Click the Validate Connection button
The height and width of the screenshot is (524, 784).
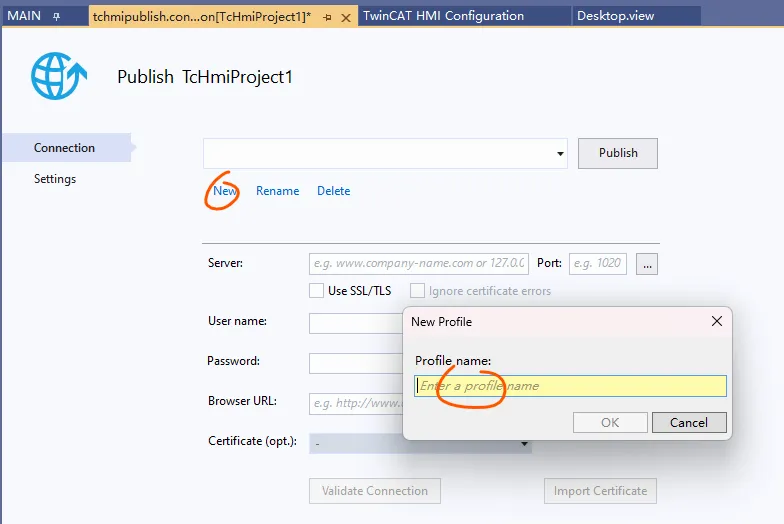pyautogui.click(x=374, y=491)
